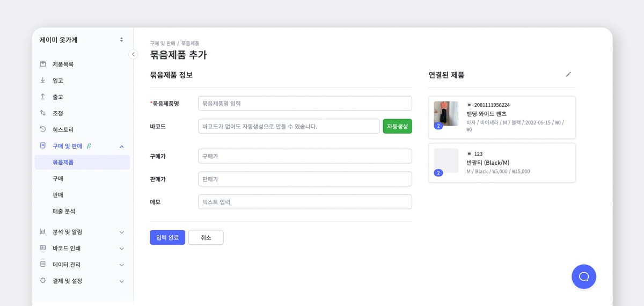
Task: Focus the 판매가 input field
Action: (x=305, y=179)
